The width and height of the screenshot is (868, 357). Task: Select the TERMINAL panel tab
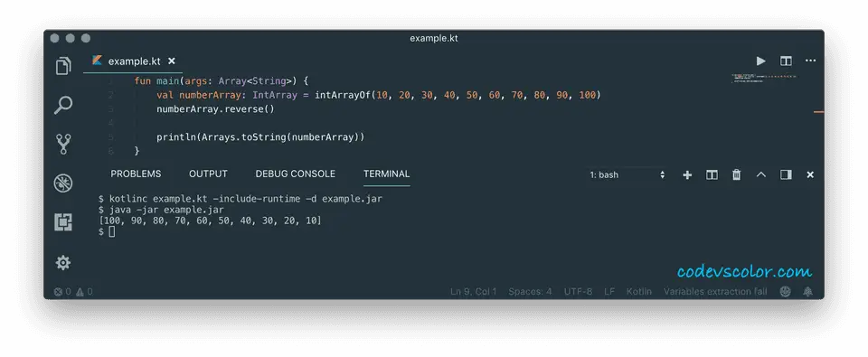point(386,174)
